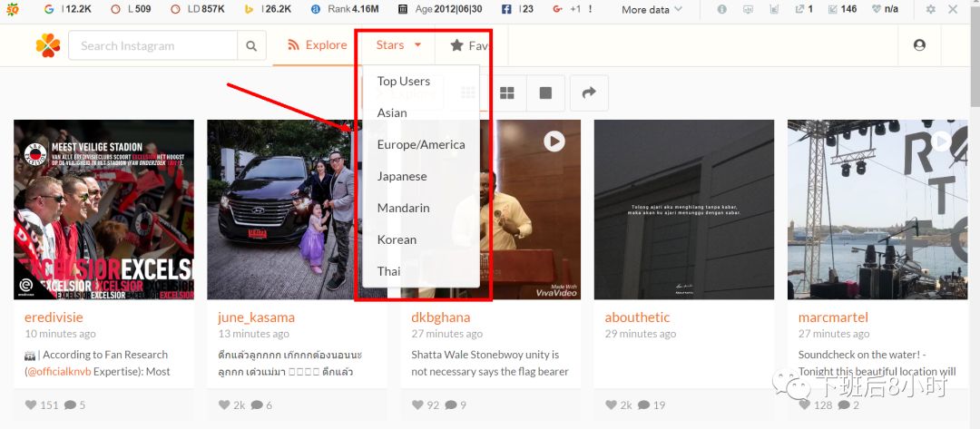Click the heart icon showing 128
Image resolution: width=980 pixels, height=429 pixels.
click(x=805, y=405)
